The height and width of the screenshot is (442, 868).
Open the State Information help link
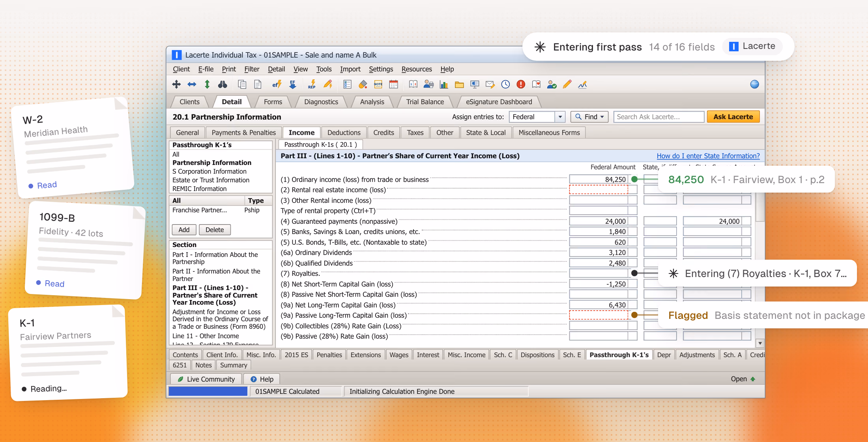point(708,156)
